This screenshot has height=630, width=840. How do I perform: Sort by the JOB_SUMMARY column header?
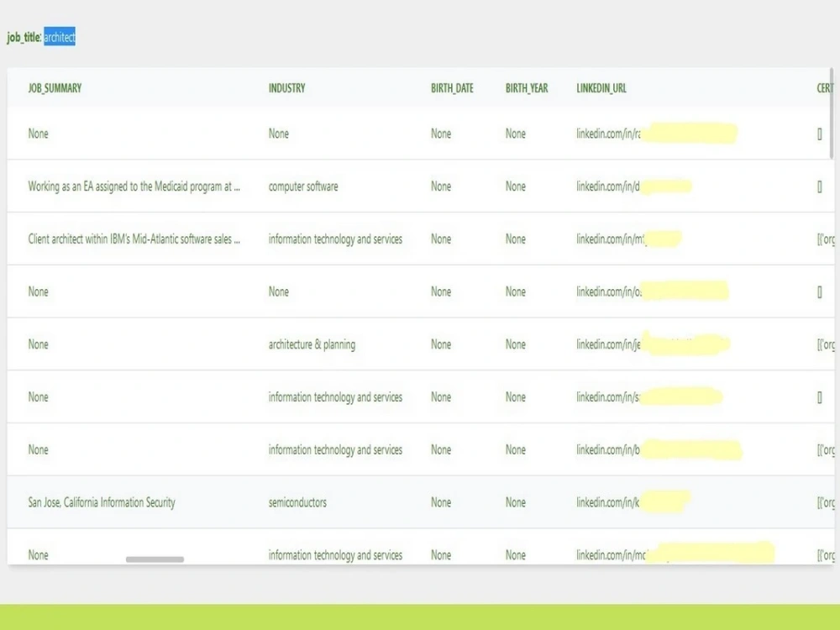tap(55, 88)
